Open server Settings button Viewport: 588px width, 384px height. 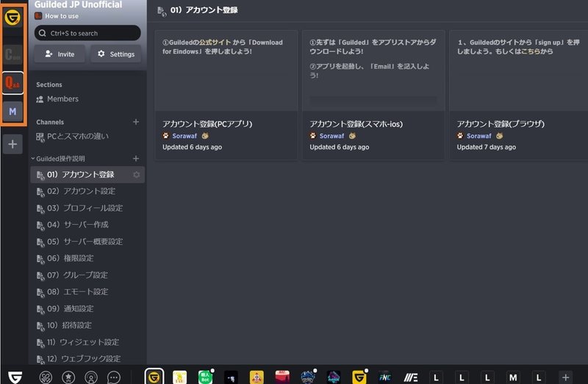click(x=116, y=54)
